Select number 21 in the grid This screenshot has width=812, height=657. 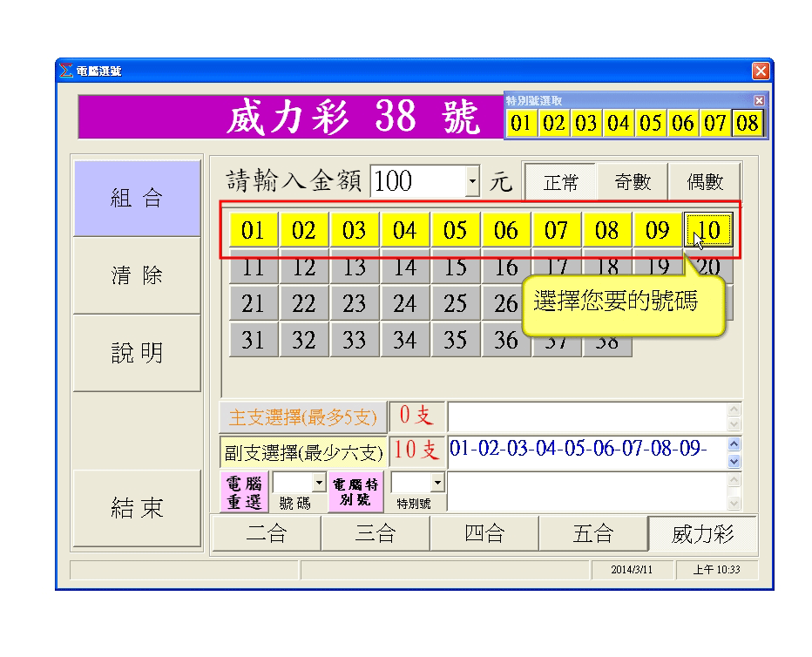(253, 303)
